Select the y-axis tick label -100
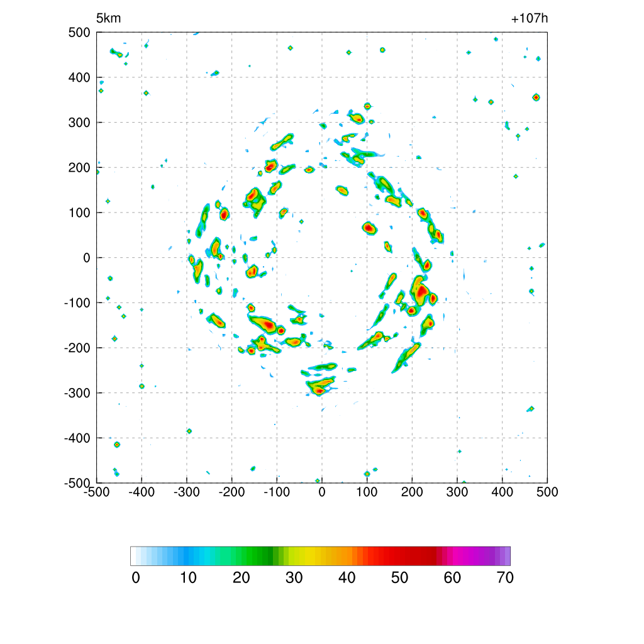 click(x=77, y=303)
